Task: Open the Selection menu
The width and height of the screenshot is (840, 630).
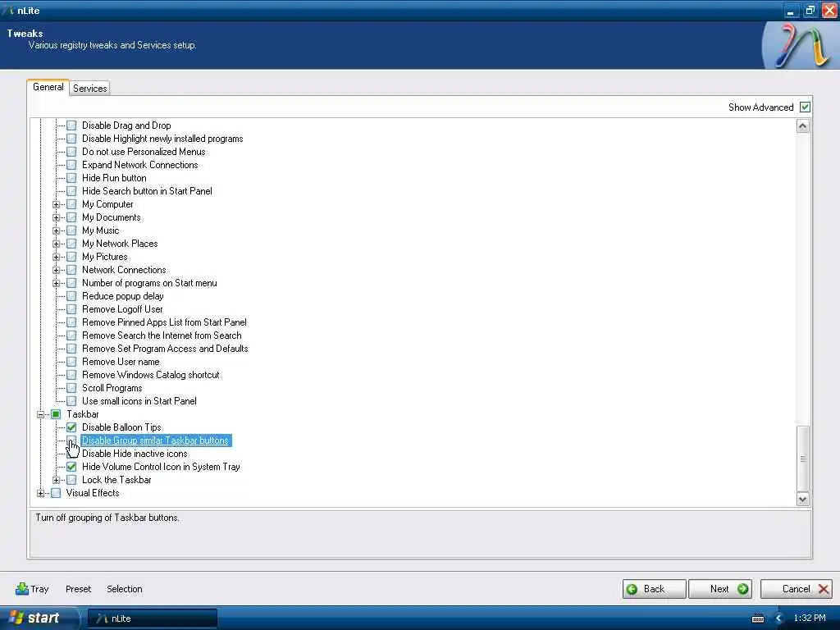Action: click(125, 589)
